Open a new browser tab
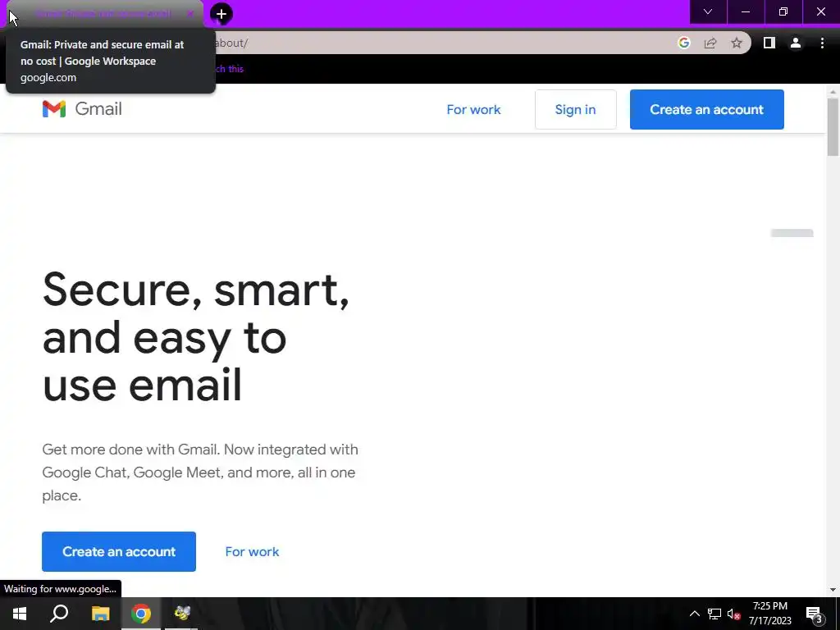Screen dimensions: 840x630 click(221, 14)
